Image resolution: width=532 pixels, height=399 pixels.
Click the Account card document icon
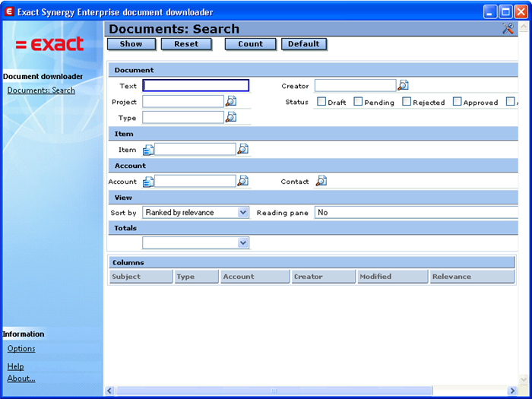point(148,182)
